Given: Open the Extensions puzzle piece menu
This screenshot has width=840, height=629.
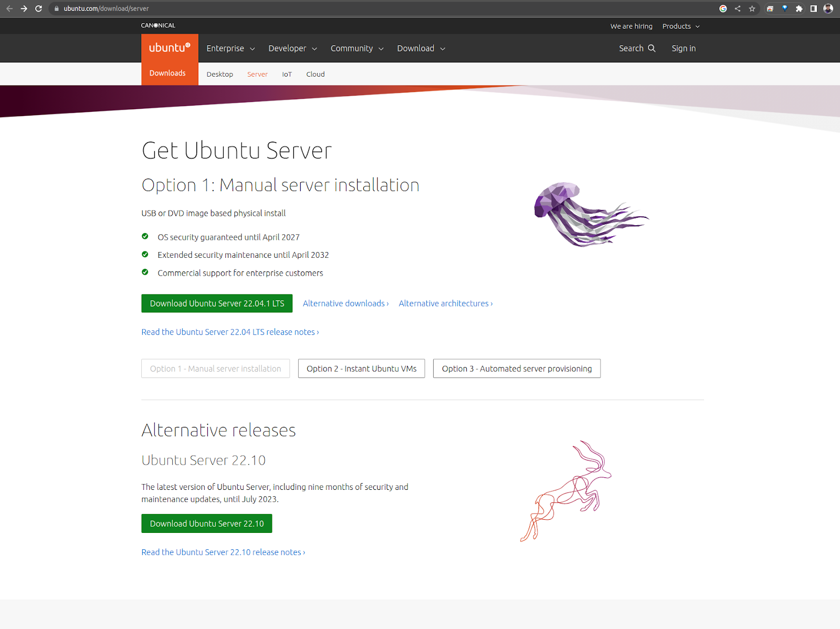Looking at the screenshot, I should tap(799, 8).
